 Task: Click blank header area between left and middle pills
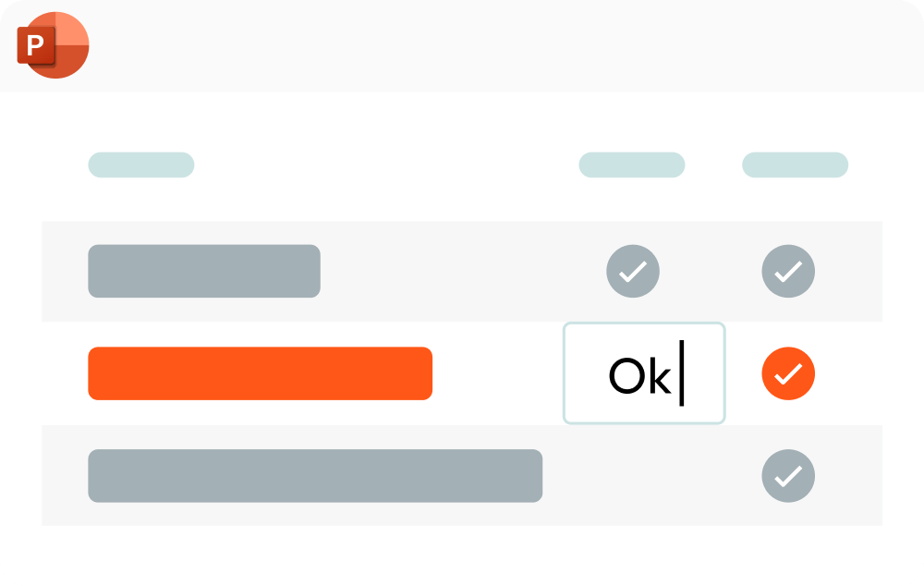coord(386,165)
